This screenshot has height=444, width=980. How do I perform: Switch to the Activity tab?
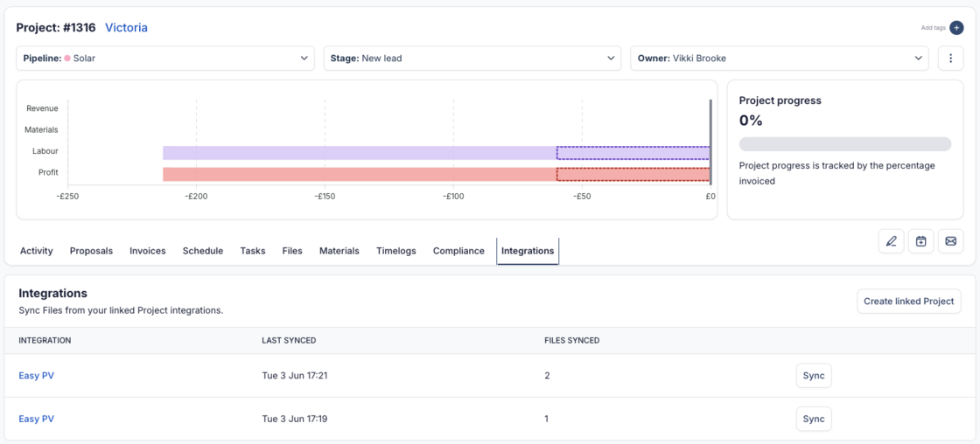37,251
